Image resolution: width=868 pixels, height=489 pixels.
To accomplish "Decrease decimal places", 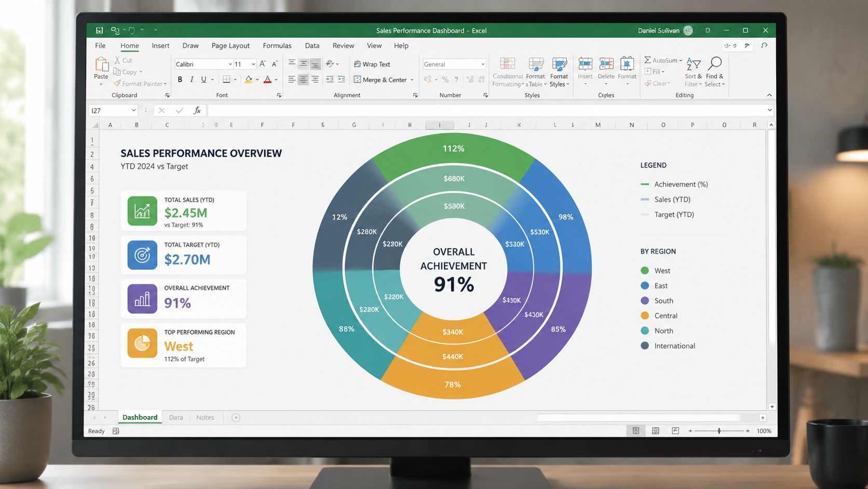I will tap(481, 80).
